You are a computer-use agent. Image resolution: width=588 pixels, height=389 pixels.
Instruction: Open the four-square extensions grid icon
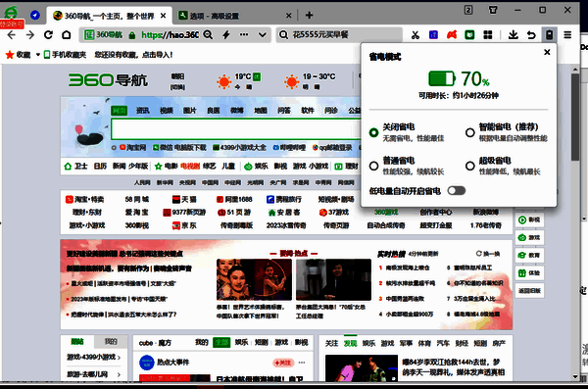click(x=488, y=35)
